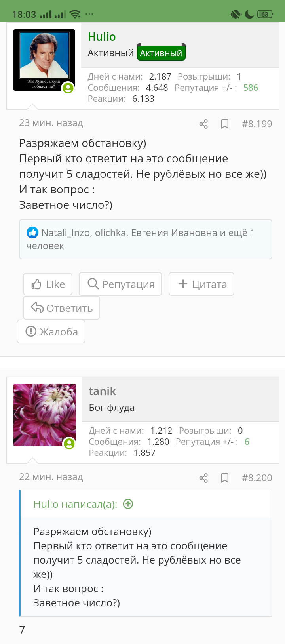Open permalink #8.199

pos(257,124)
